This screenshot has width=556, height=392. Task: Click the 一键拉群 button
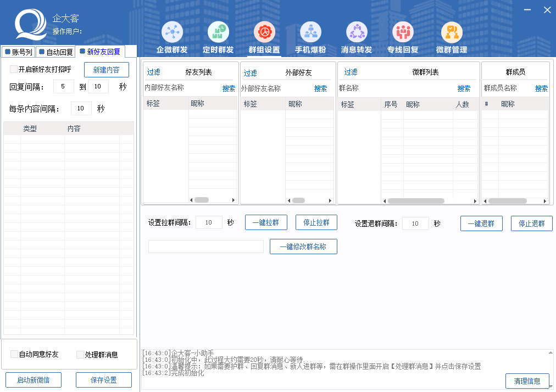coord(266,223)
